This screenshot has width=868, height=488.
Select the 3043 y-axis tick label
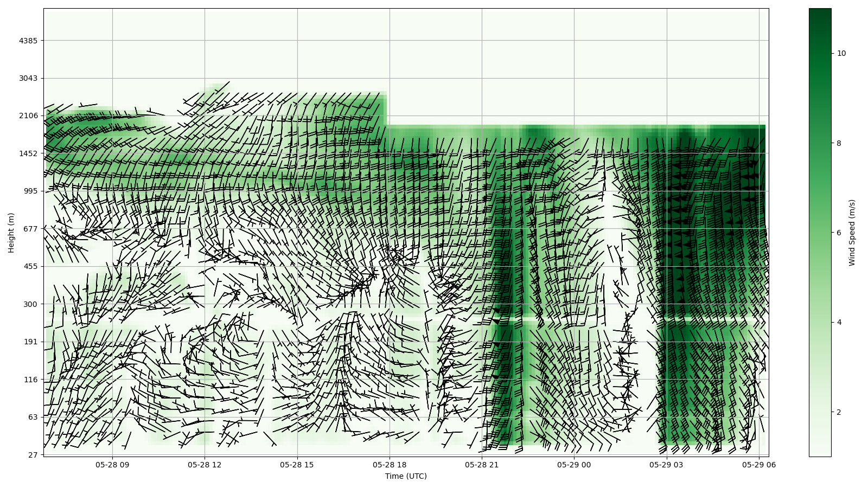pos(28,78)
